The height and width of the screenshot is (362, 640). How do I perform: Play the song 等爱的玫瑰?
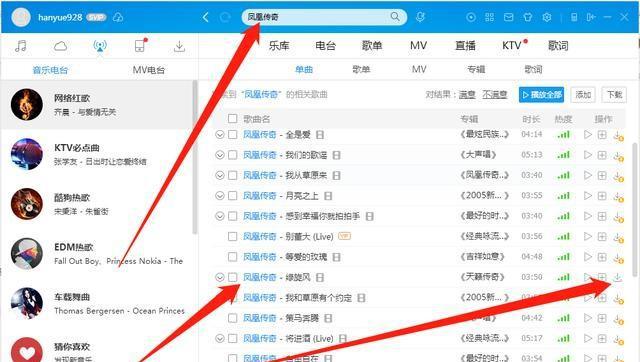[588, 257]
